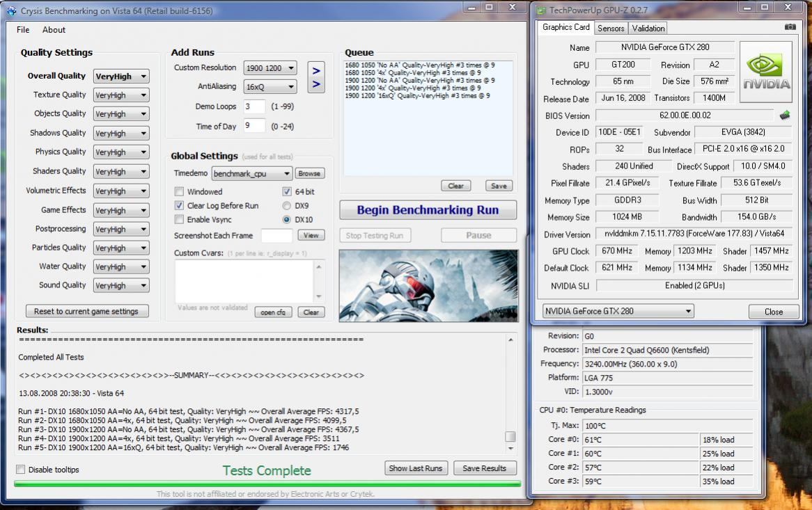The image size is (812, 510).
Task: Switch to the Sensors tab
Action: (611, 28)
